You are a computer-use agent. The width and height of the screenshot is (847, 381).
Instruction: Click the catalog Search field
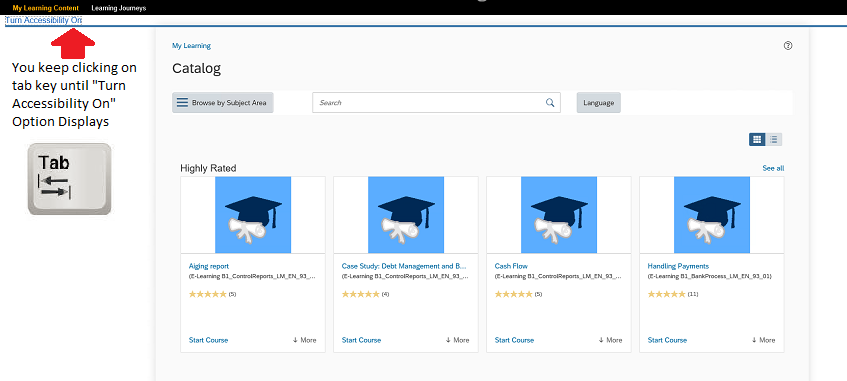pyautogui.click(x=436, y=103)
